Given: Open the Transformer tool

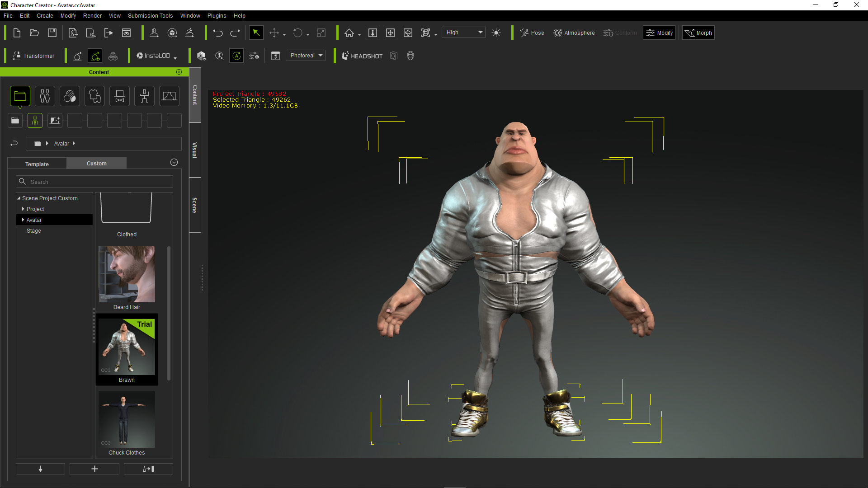Looking at the screenshot, I should (x=34, y=56).
